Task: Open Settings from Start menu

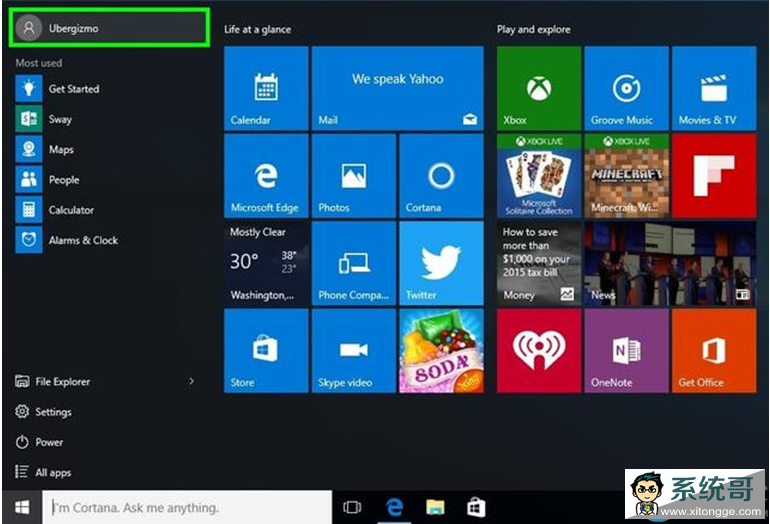Action: 43,412
